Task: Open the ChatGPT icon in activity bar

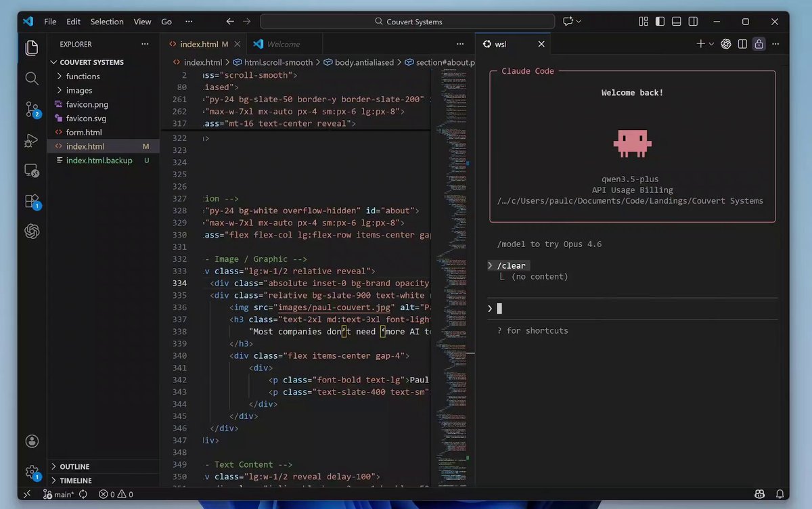Action: (x=32, y=231)
